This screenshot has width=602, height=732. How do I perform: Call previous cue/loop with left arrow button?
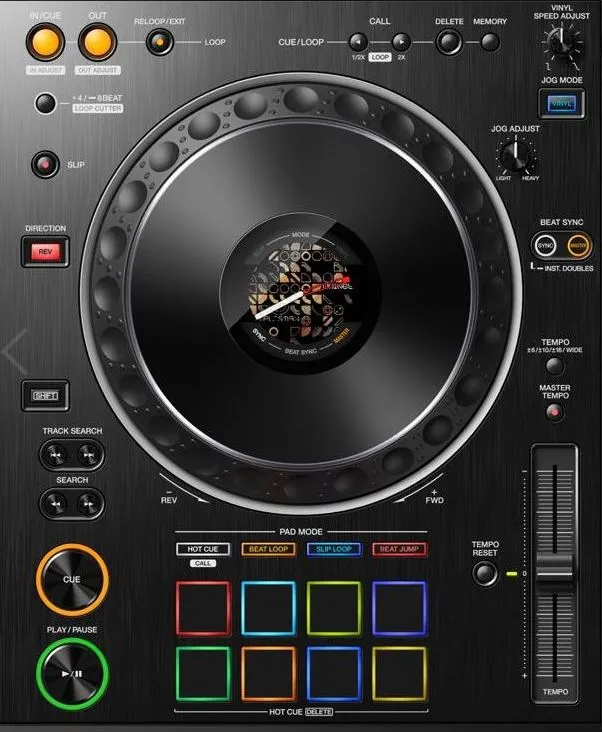[x=358, y=42]
